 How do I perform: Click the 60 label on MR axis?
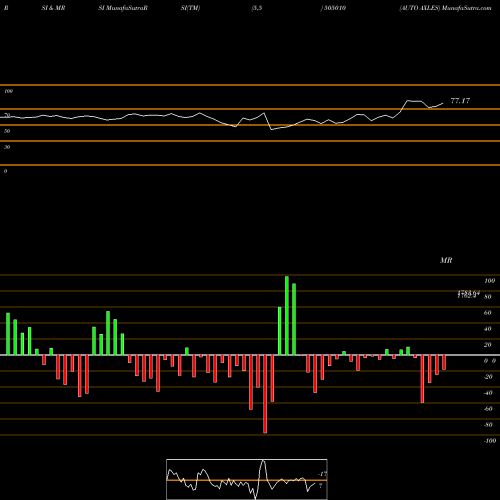[487, 313]
